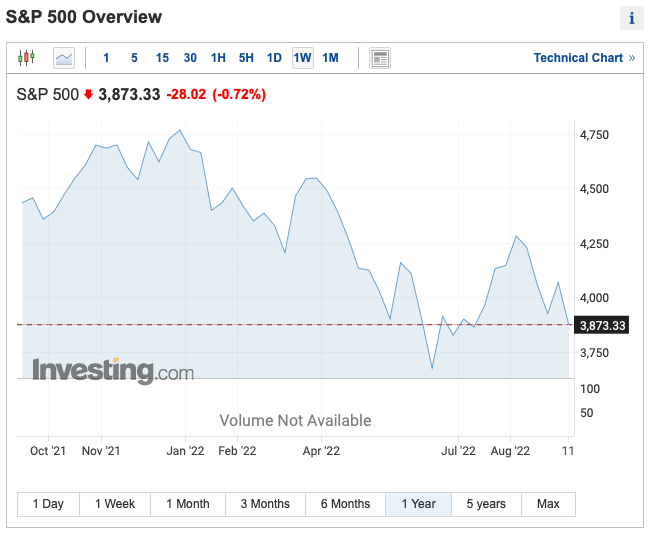Select the area chart type icon
Viewport: 650px width, 533px height.
click(x=64, y=58)
